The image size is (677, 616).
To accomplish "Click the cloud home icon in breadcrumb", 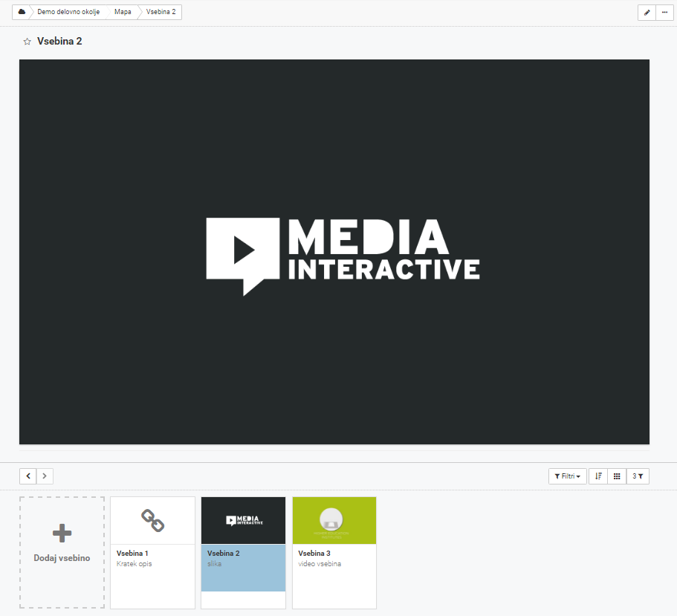I will coord(22,12).
